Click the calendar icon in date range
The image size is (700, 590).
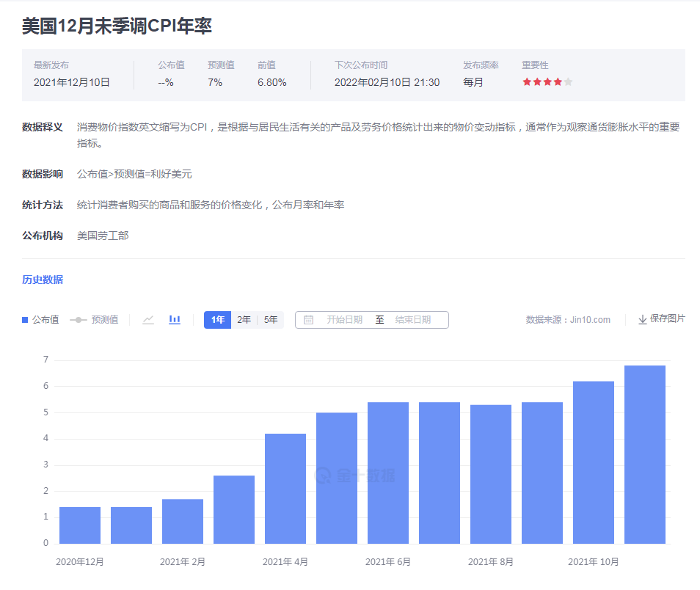point(308,320)
